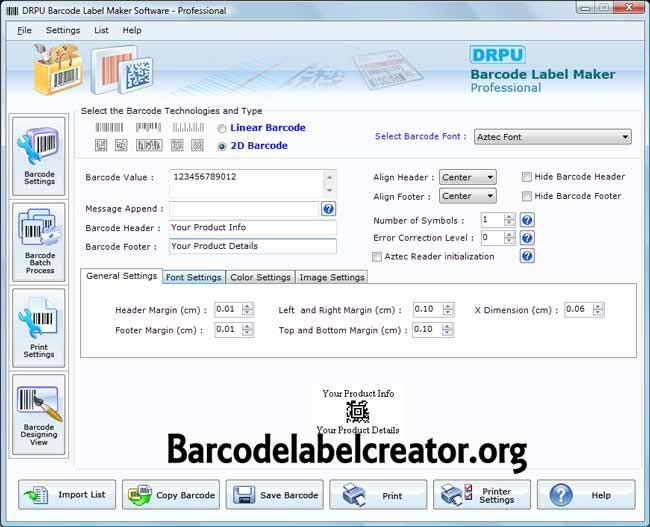This screenshot has height=527, width=650.
Task: Open the Settings menu
Action: [x=63, y=30]
